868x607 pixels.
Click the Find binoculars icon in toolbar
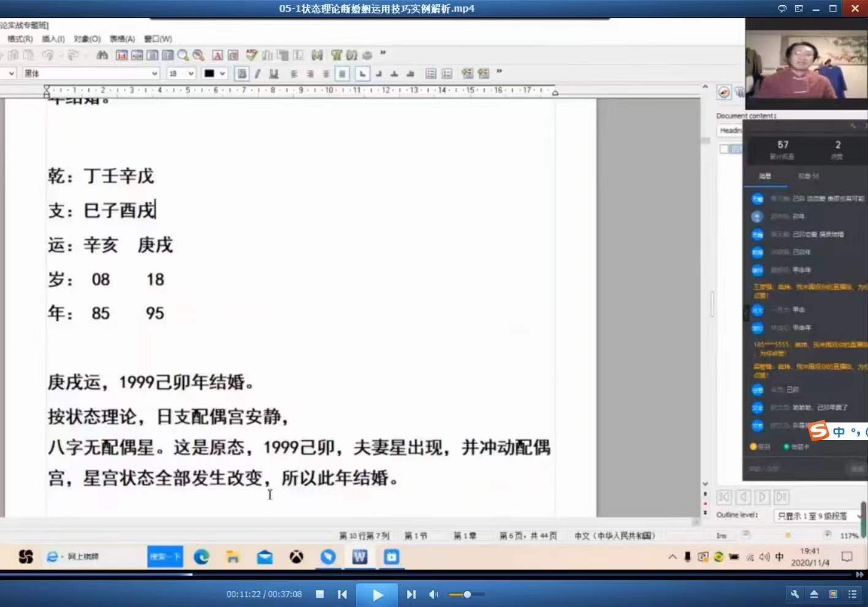tap(102, 55)
